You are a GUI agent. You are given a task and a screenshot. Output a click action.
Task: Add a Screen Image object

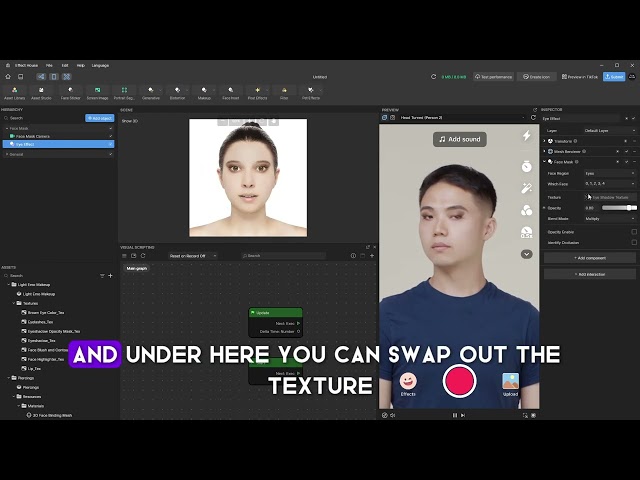pyautogui.click(x=97, y=93)
